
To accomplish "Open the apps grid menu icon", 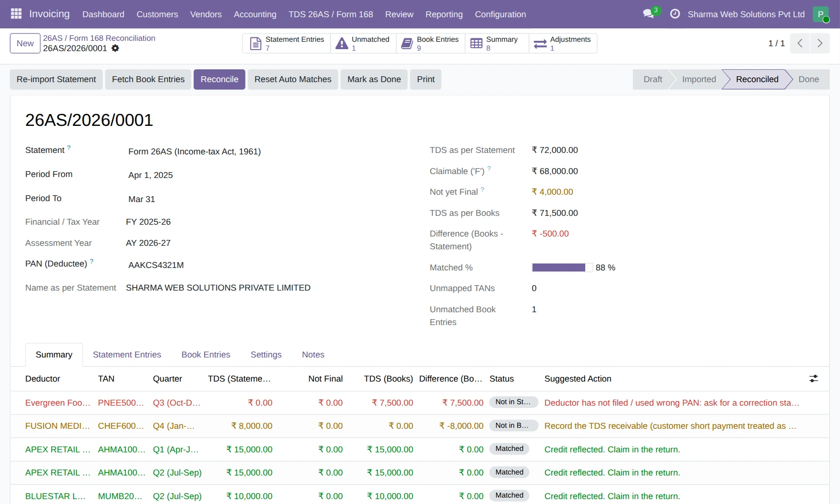I will coord(16,14).
